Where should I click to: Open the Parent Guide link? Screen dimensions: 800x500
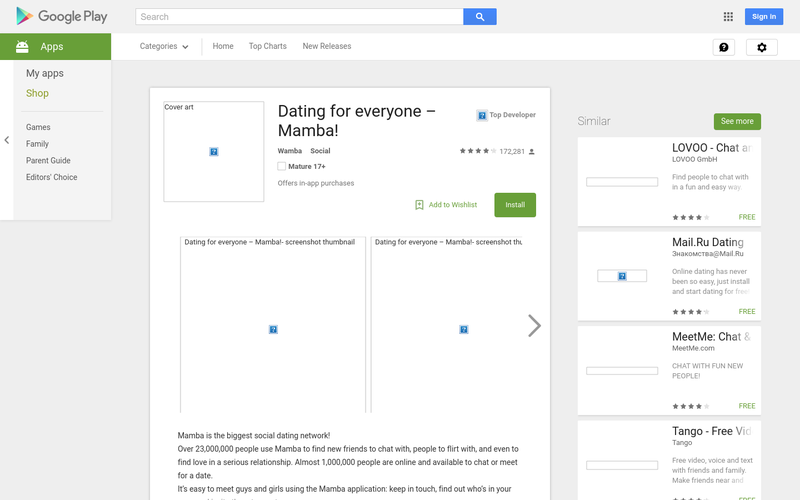[48, 160]
